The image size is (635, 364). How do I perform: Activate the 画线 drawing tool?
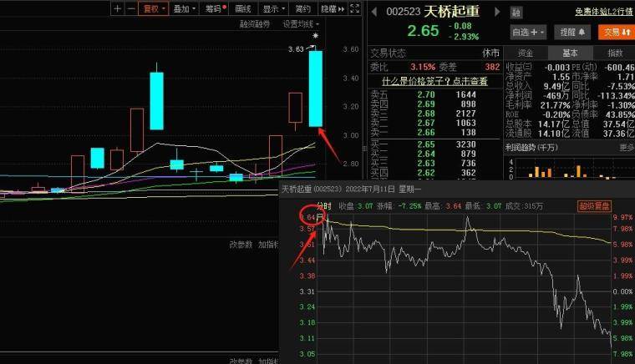[x=243, y=8]
